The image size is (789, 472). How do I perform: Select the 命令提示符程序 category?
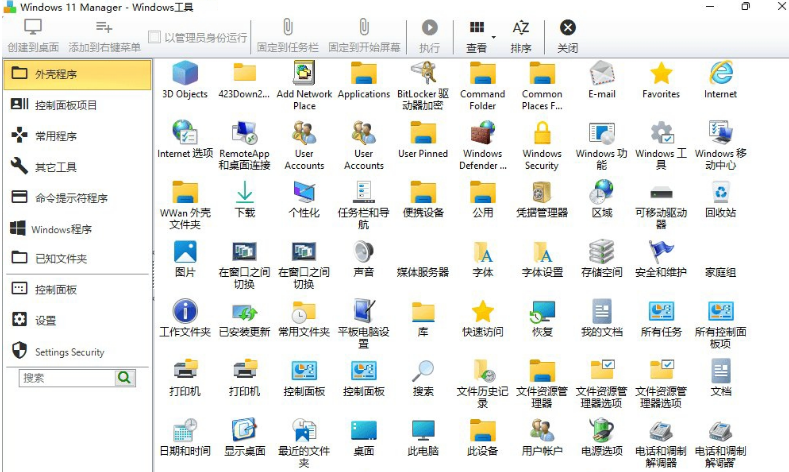click(x=77, y=198)
